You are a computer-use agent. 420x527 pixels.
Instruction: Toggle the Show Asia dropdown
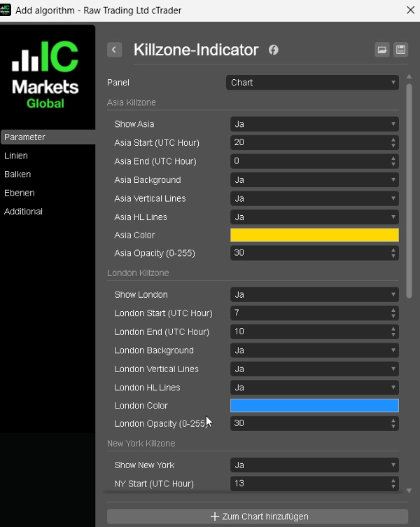point(314,124)
